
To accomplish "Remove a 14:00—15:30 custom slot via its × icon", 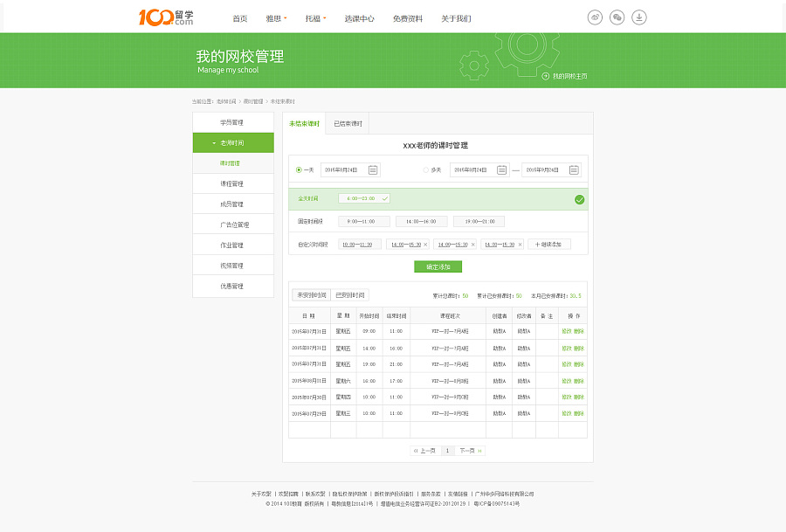I will pos(426,244).
